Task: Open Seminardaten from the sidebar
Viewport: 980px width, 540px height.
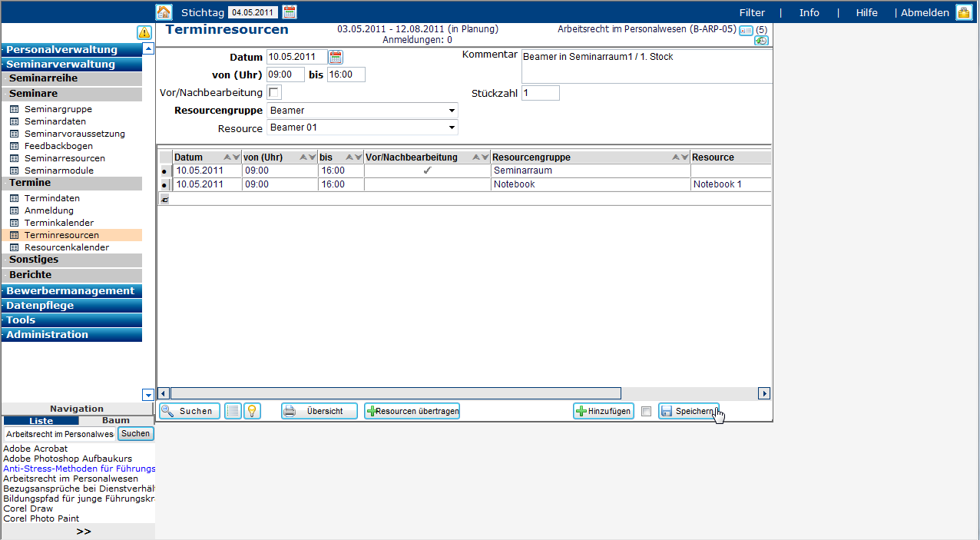Action: (x=55, y=121)
